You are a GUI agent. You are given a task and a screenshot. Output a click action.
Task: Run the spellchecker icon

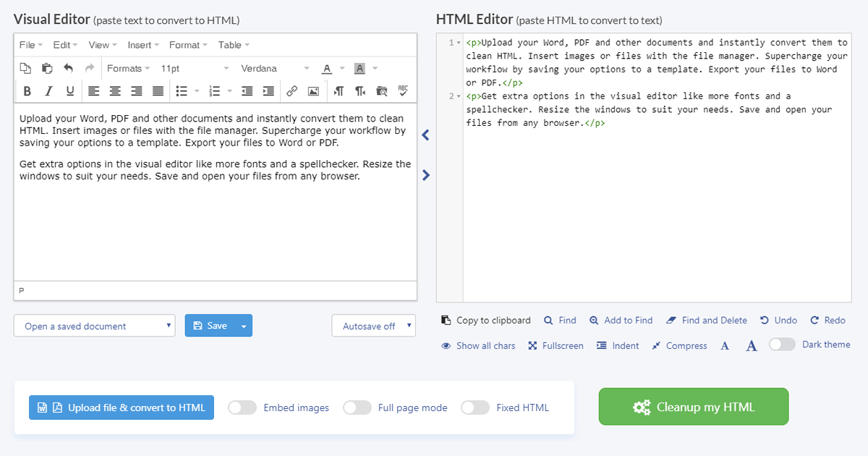[403, 90]
